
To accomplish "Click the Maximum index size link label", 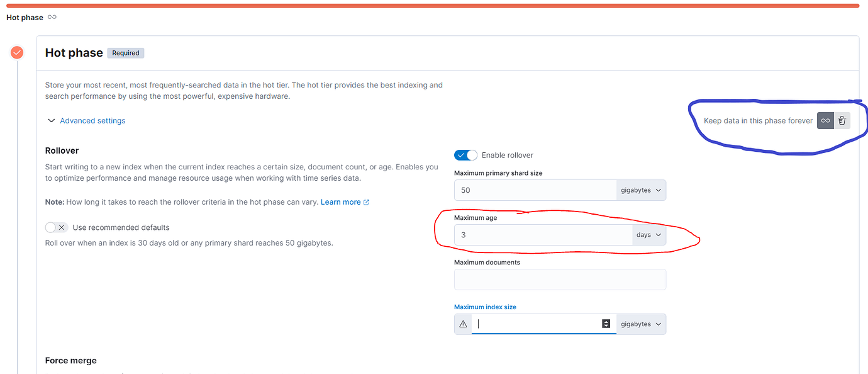I will (x=485, y=307).
